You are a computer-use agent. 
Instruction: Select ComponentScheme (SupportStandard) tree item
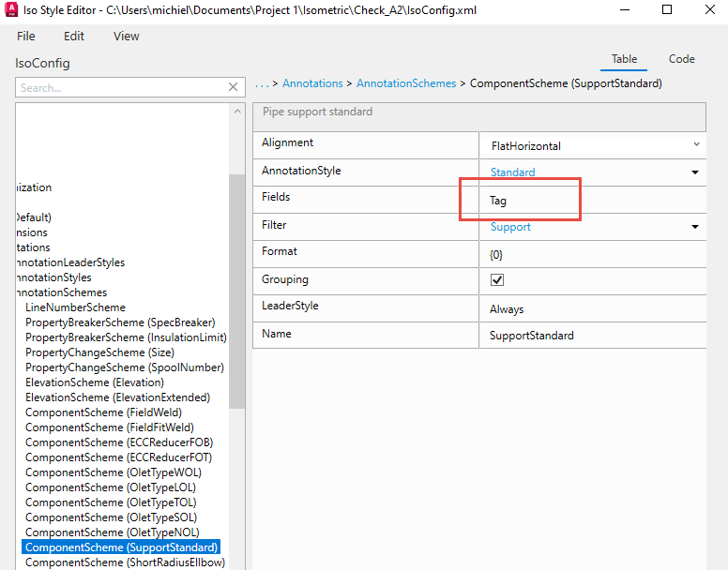[121, 547]
